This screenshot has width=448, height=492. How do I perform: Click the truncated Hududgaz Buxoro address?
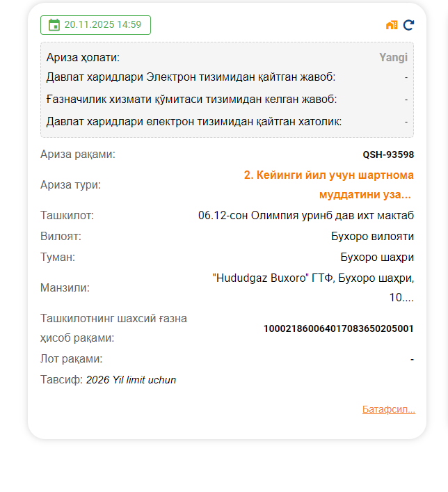[313, 287]
